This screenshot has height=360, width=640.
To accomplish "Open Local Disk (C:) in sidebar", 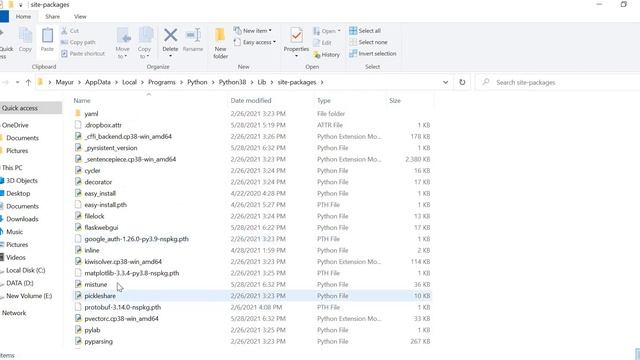I will (25, 270).
